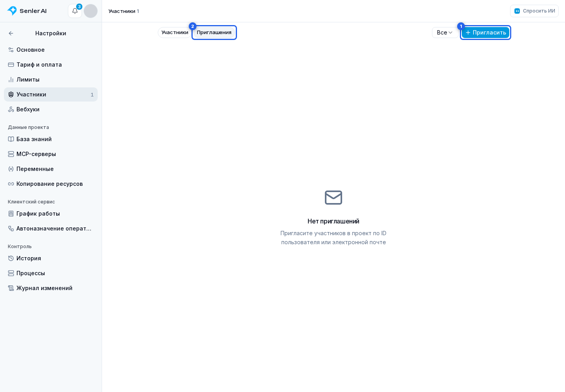Click the Настройки sidebar heading
This screenshot has height=392, width=565.
[x=51, y=33]
